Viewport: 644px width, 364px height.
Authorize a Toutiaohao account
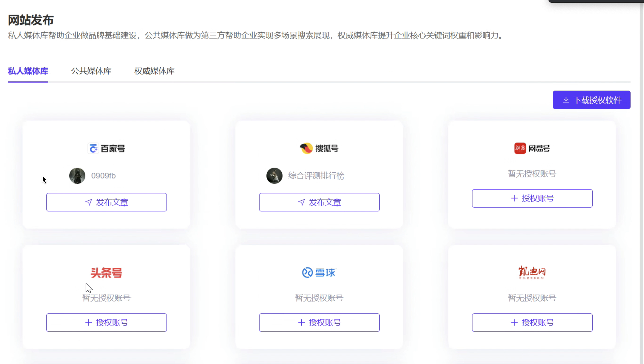coord(106,322)
